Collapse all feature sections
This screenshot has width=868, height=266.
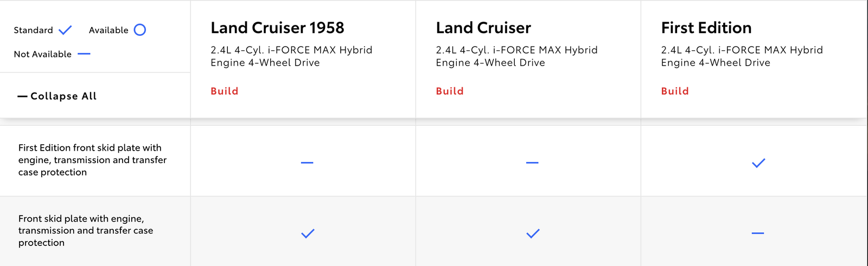click(x=57, y=96)
